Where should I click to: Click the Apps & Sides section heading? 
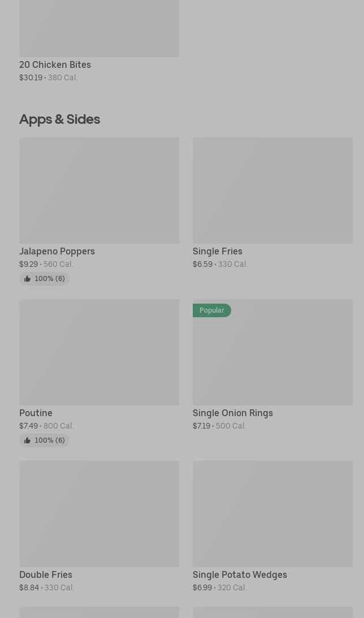(59, 119)
